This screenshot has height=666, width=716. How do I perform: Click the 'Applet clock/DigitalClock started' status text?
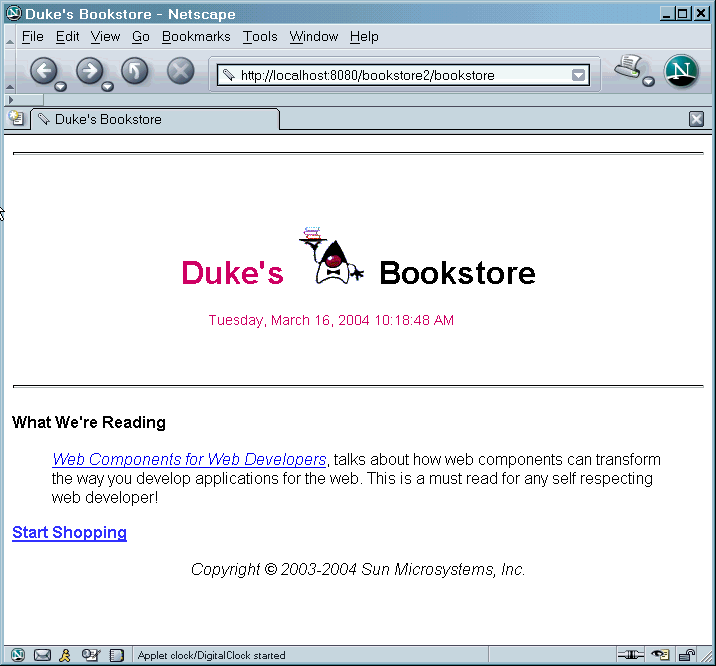[211, 656]
